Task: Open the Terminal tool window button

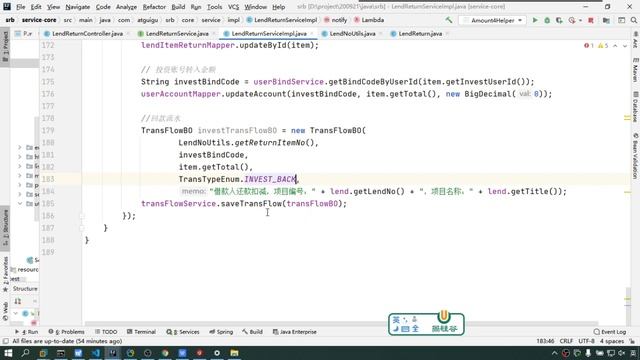Action: pos(141,332)
